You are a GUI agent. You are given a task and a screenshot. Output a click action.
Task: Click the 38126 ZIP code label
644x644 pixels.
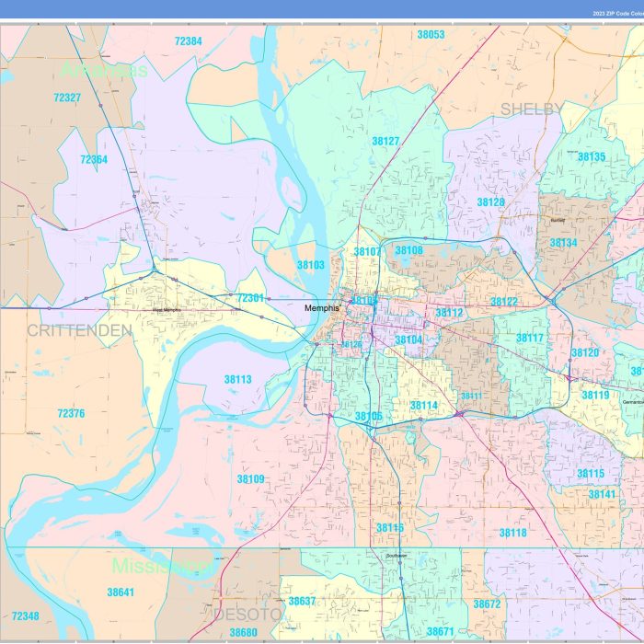tap(351, 345)
